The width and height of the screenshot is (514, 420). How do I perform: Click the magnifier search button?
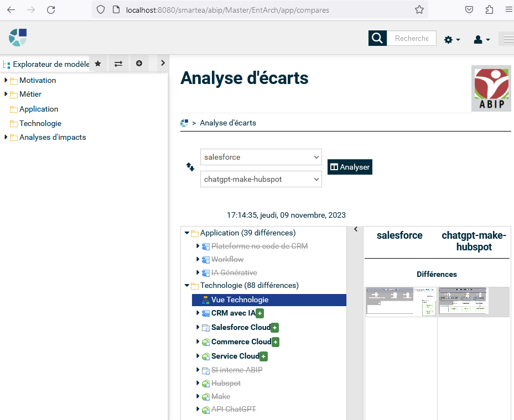click(377, 38)
